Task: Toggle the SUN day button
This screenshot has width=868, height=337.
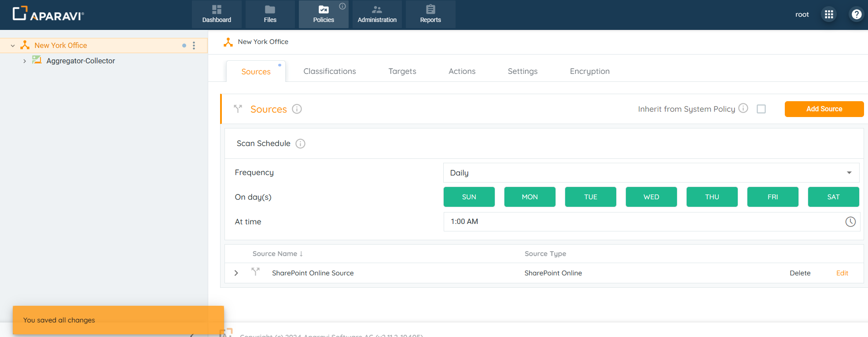Action: (x=469, y=197)
